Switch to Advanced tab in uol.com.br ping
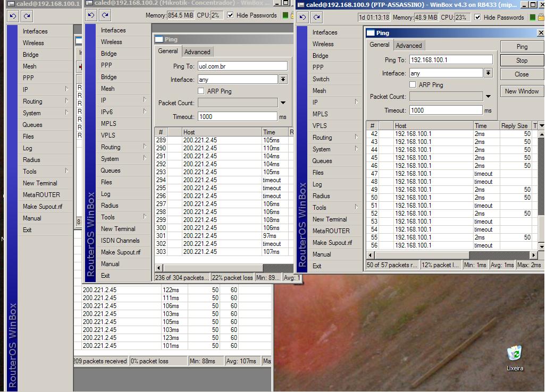The height and width of the screenshot is (392, 546). point(197,52)
